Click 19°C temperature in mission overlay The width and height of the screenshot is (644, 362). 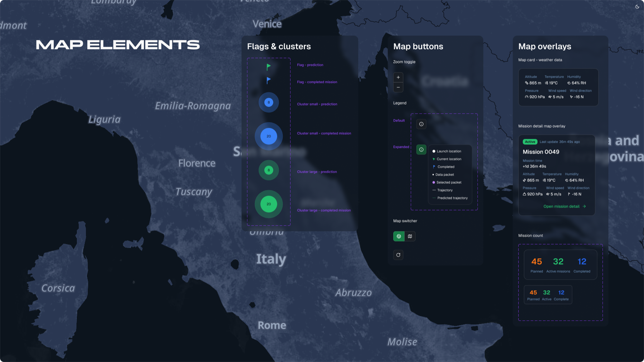pos(549,180)
